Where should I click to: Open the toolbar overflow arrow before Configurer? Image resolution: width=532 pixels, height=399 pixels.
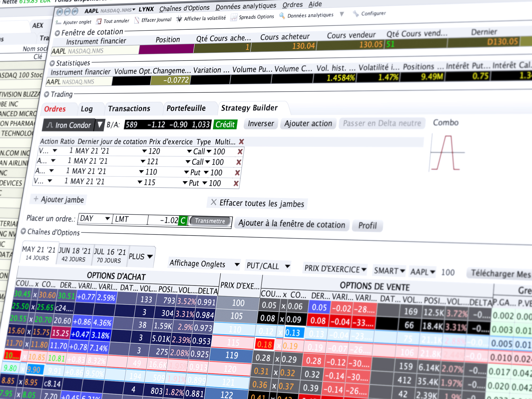tap(342, 14)
